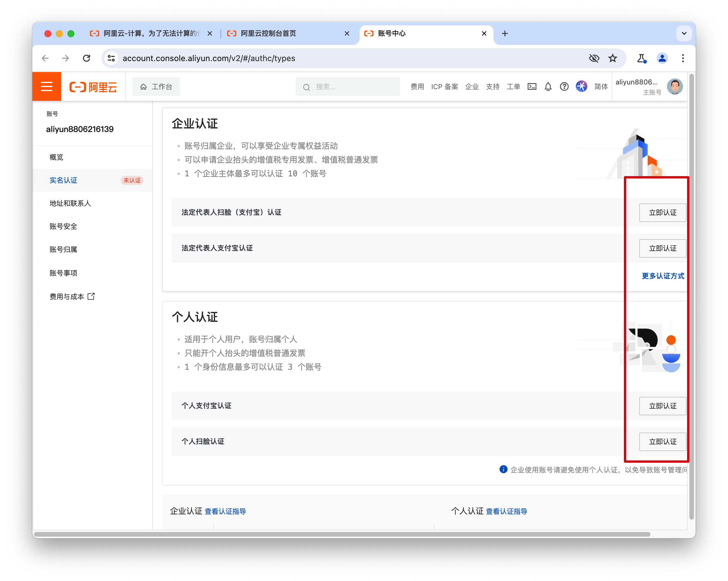Go to 概览 in sidebar
Image resolution: width=728 pixels, height=581 pixels.
coord(56,157)
